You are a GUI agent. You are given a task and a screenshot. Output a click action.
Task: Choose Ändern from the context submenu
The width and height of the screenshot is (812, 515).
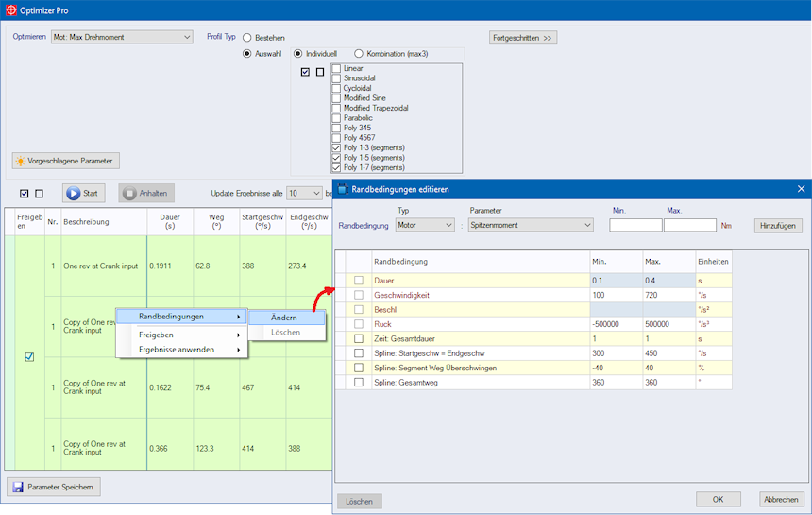point(283,318)
